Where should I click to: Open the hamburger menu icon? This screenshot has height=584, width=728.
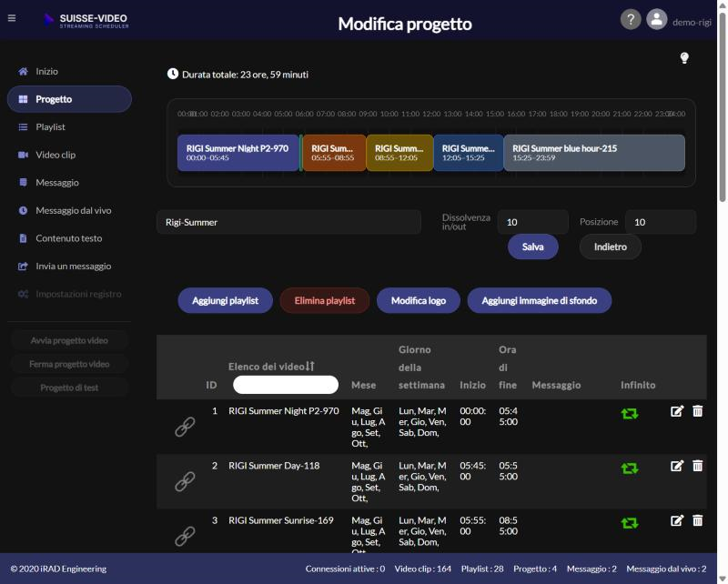pos(12,18)
